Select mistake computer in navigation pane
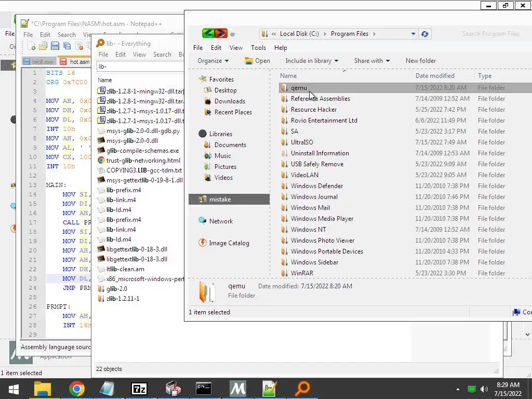This screenshot has width=532, height=399. (x=229, y=199)
